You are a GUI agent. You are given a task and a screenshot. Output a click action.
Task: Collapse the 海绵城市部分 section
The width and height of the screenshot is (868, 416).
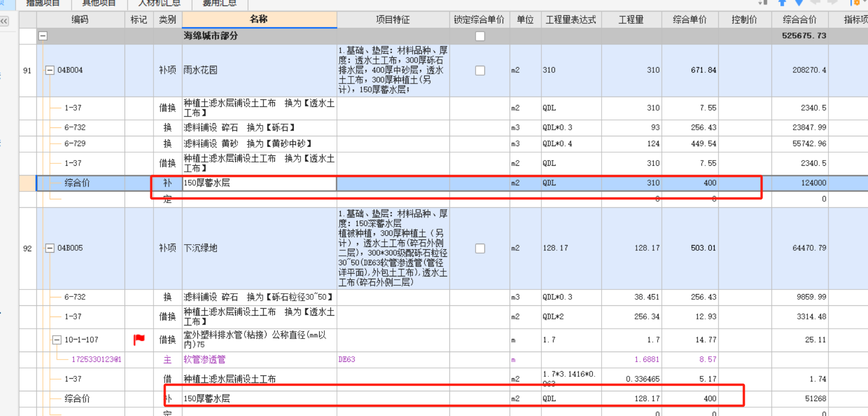coord(43,36)
